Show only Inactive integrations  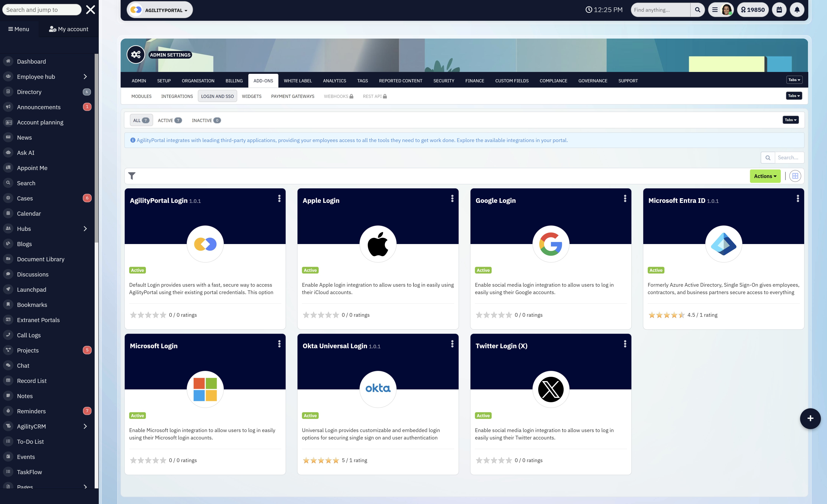[x=206, y=120]
